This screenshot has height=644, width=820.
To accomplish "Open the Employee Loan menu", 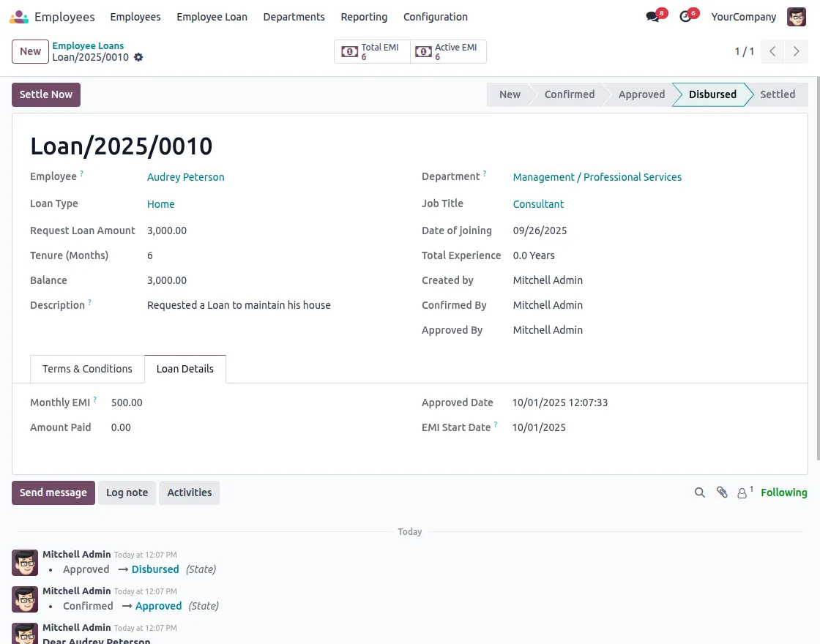I will coord(212,17).
